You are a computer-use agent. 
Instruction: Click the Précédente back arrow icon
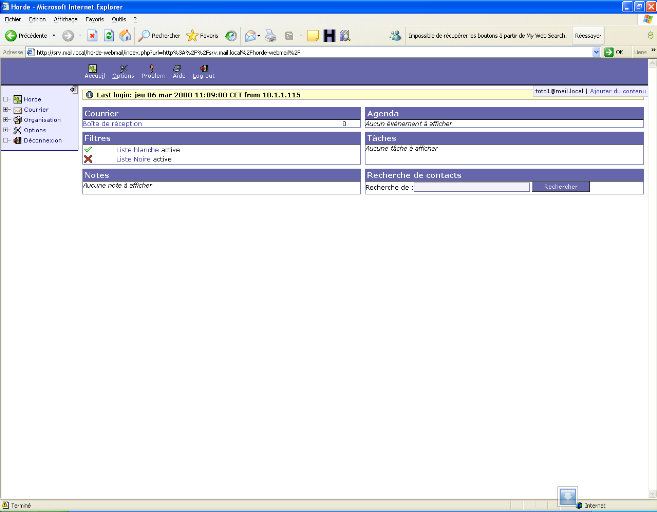[x=10, y=36]
